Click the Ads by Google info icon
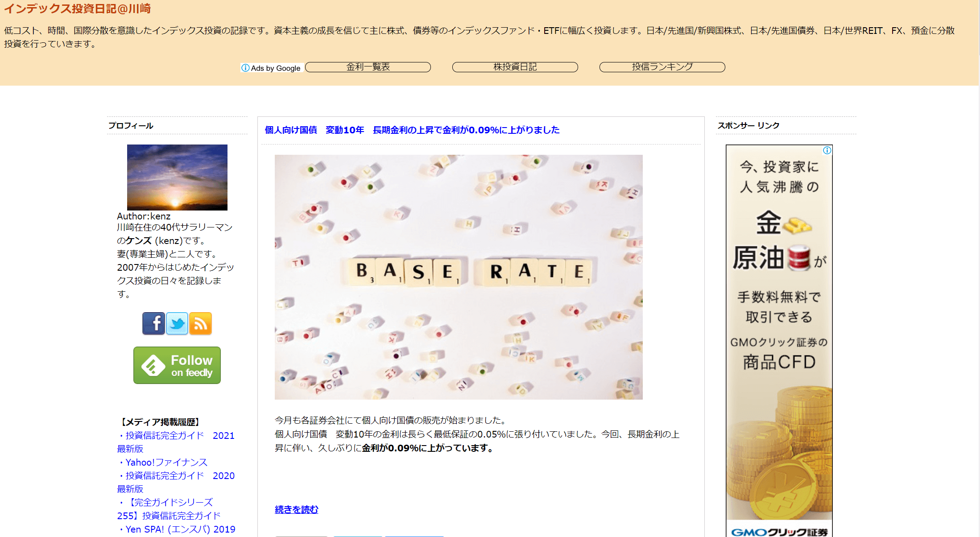Screen dimensions: 980x537 tap(245, 68)
